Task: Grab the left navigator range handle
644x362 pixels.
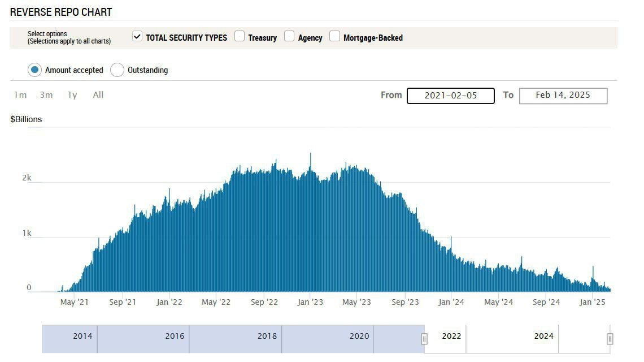Action: tap(424, 339)
